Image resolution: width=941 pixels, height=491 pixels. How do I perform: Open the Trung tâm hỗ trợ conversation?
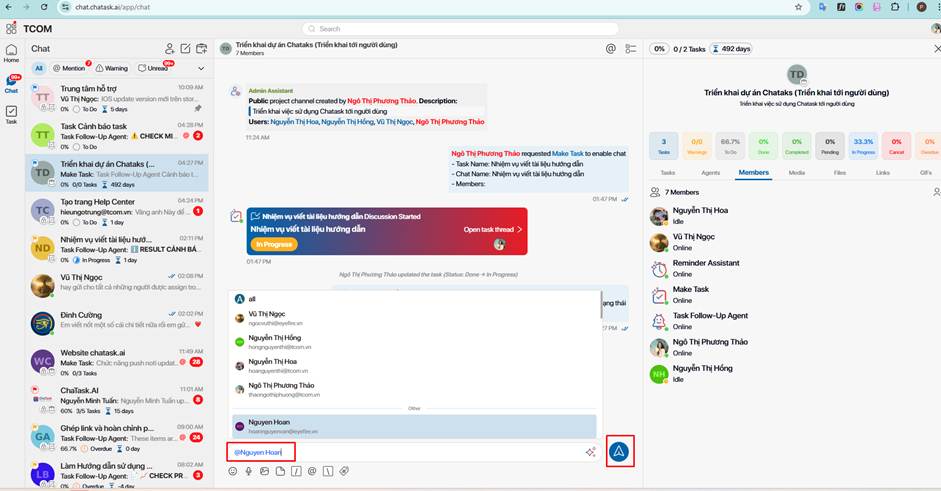pos(117,98)
